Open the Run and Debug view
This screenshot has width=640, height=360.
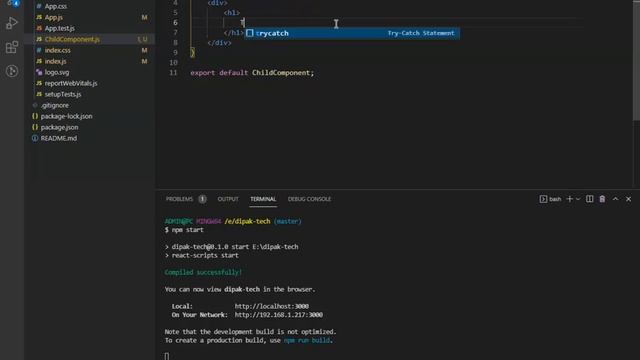pos(12,23)
